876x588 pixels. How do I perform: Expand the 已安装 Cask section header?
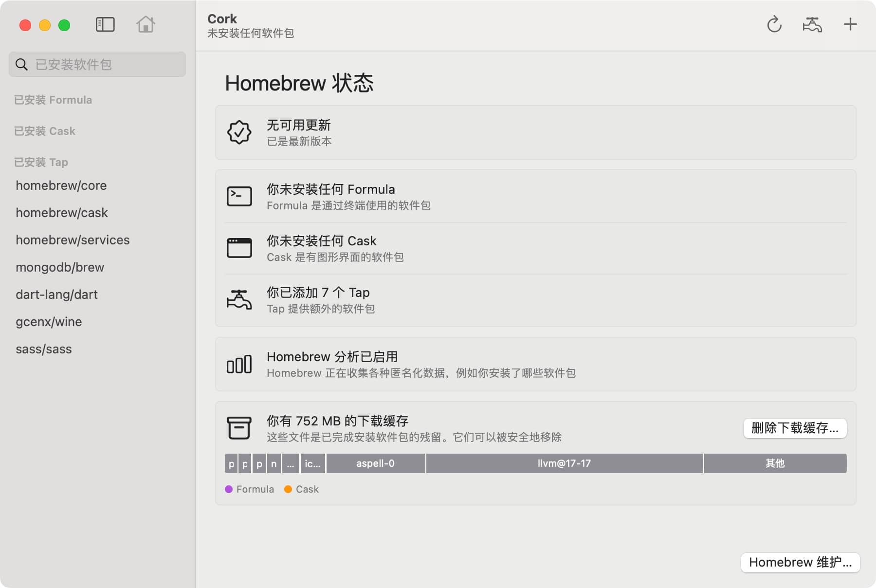pyautogui.click(x=45, y=131)
